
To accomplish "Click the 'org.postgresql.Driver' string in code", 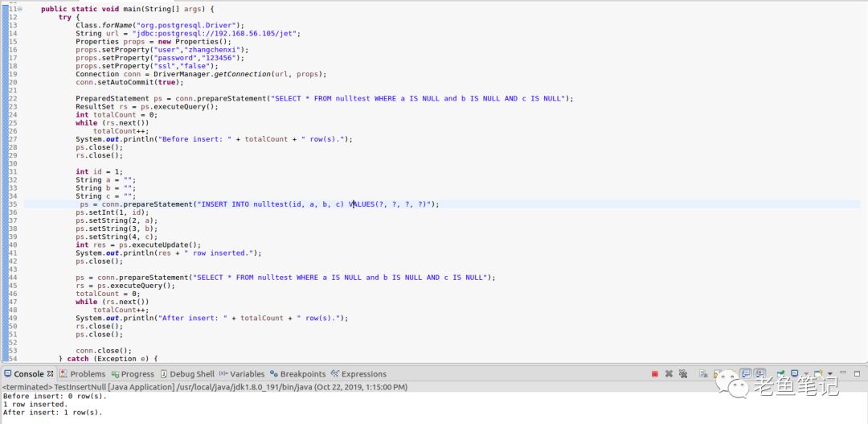I will tap(186, 26).
